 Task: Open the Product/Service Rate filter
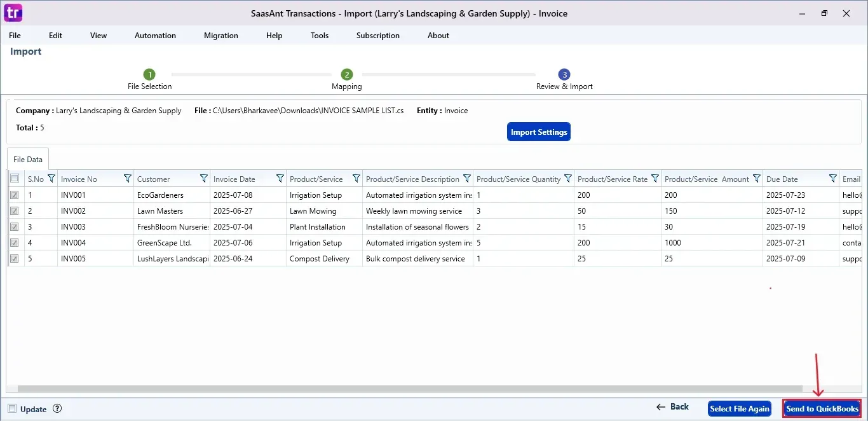[654, 179]
